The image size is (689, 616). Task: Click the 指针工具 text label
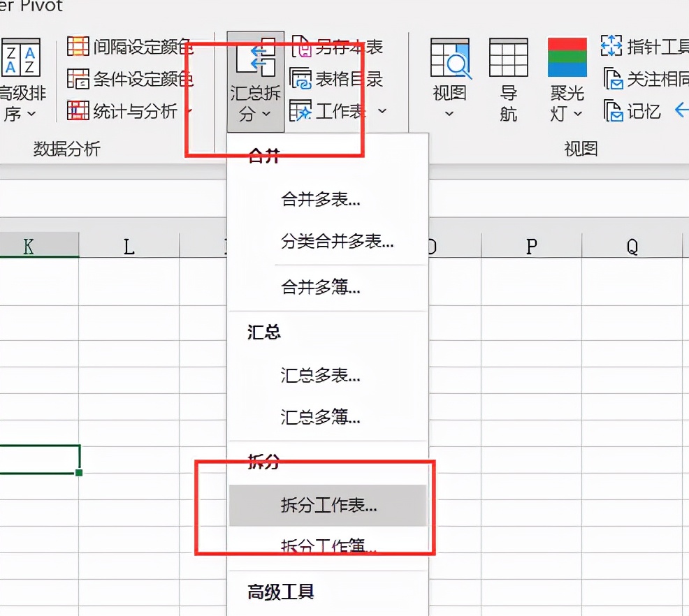[658, 46]
